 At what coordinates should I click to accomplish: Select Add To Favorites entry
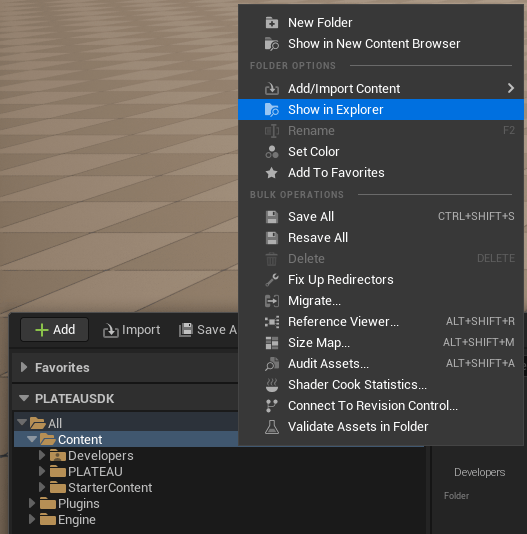point(381,173)
